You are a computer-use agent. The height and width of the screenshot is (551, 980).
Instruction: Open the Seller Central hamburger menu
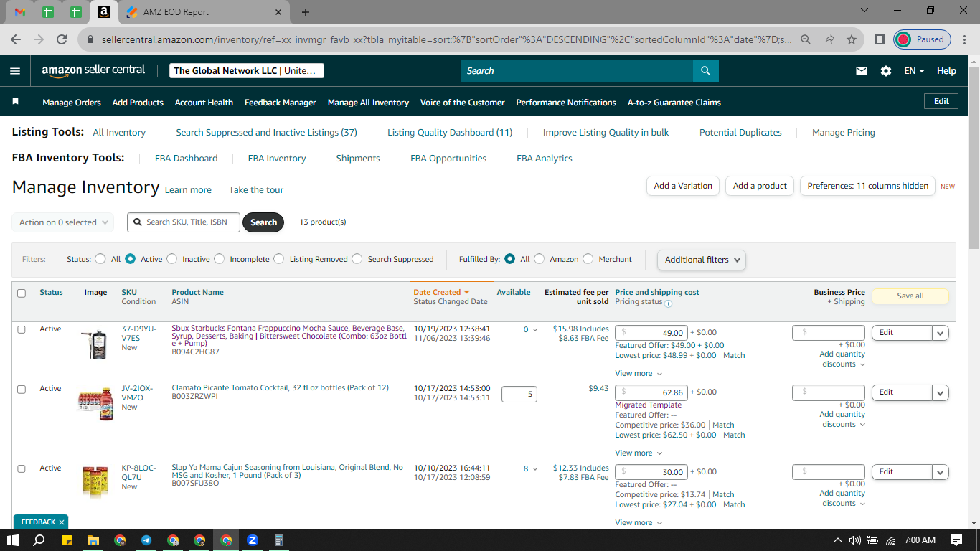(15, 71)
